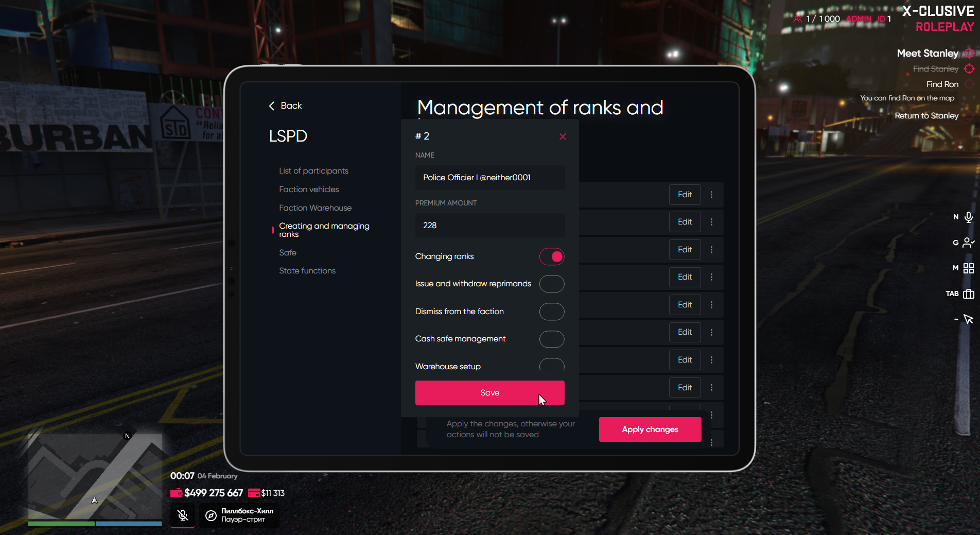Open the three-dot menu of the third rank row
Screen dimensions: 980x535
coord(712,250)
